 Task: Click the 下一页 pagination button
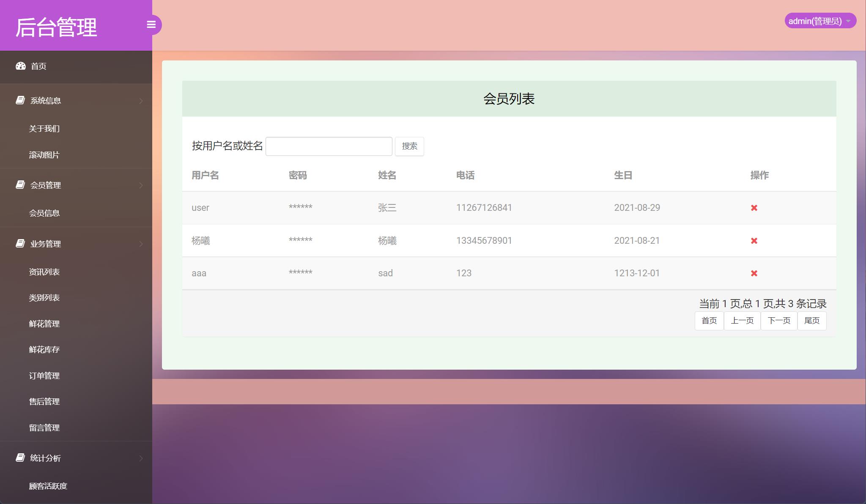pos(778,321)
